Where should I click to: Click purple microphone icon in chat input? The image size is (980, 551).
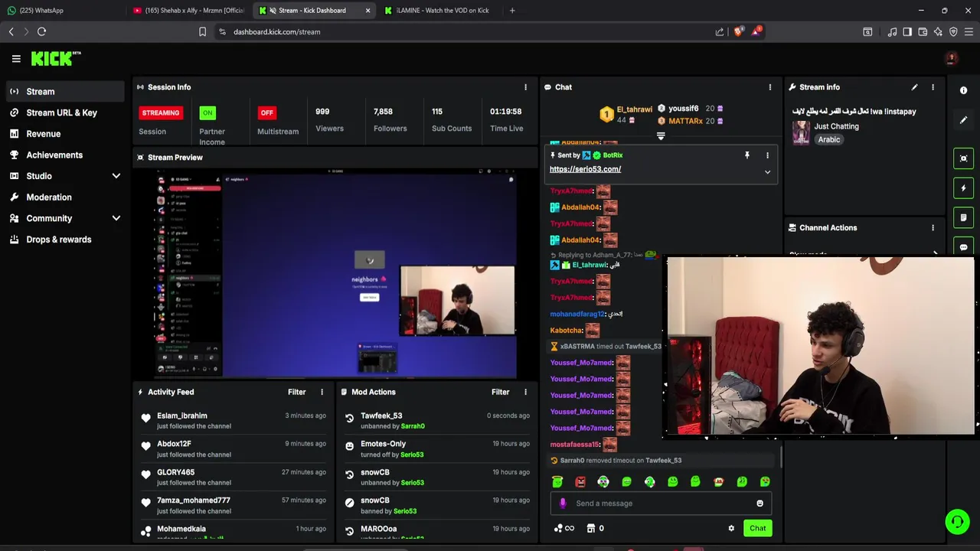(563, 504)
